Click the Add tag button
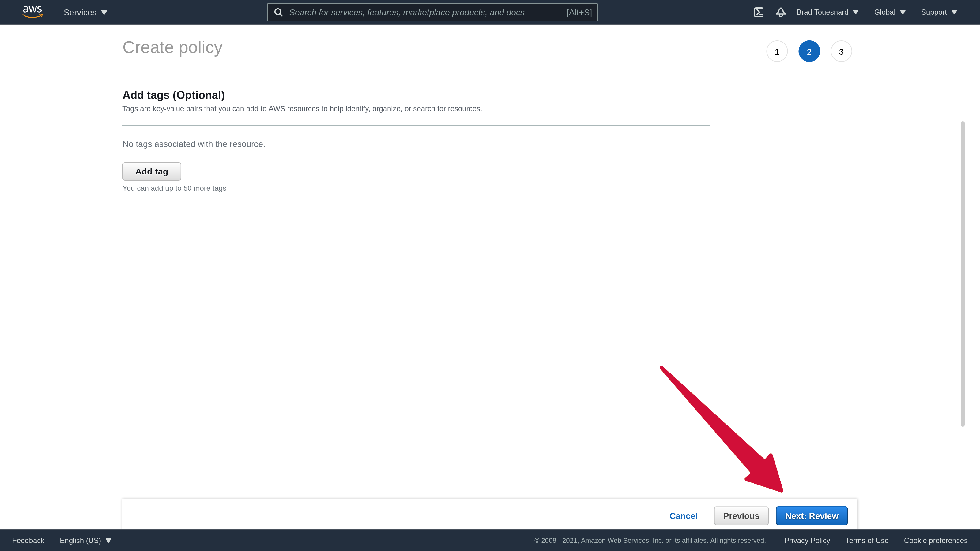This screenshot has width=980, height=551. point(152,171)
